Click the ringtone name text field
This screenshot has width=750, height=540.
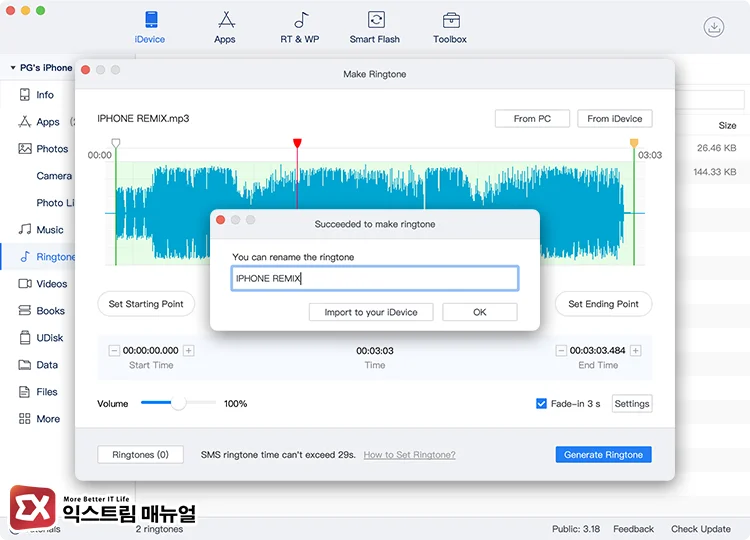click(x=375, y=279)
